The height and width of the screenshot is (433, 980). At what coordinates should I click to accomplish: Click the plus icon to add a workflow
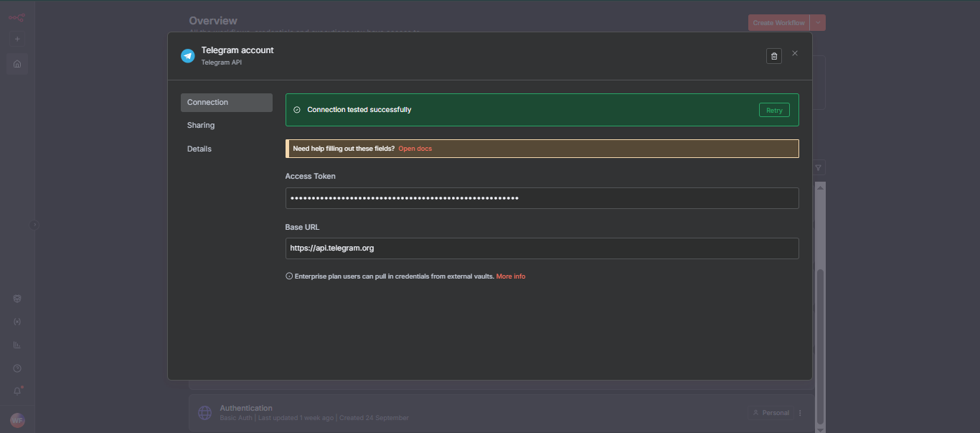pos(17,39)
